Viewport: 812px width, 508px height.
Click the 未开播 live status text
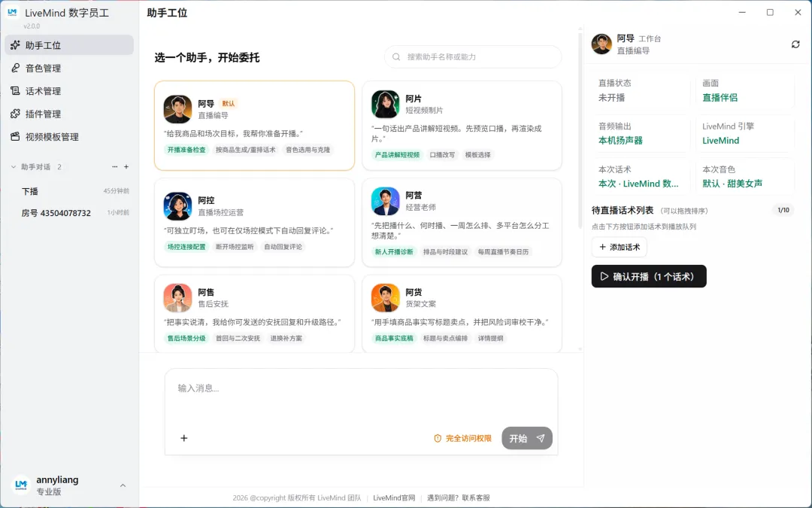pos(611,97)
